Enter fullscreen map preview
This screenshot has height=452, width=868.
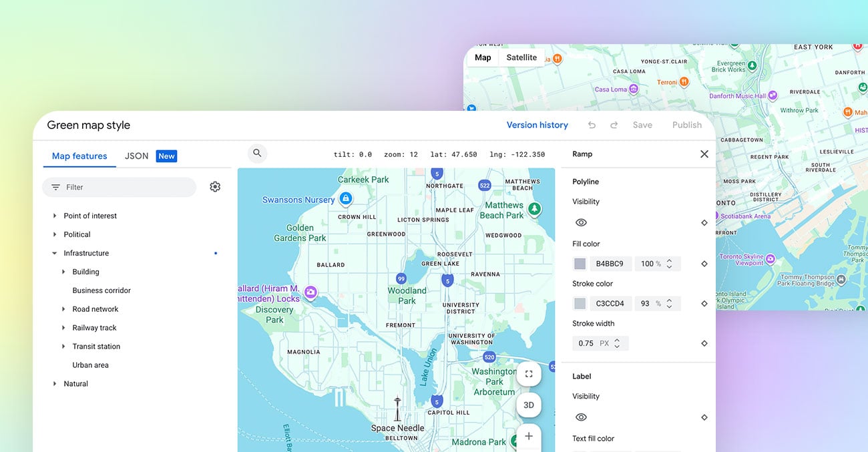(529, 374)
